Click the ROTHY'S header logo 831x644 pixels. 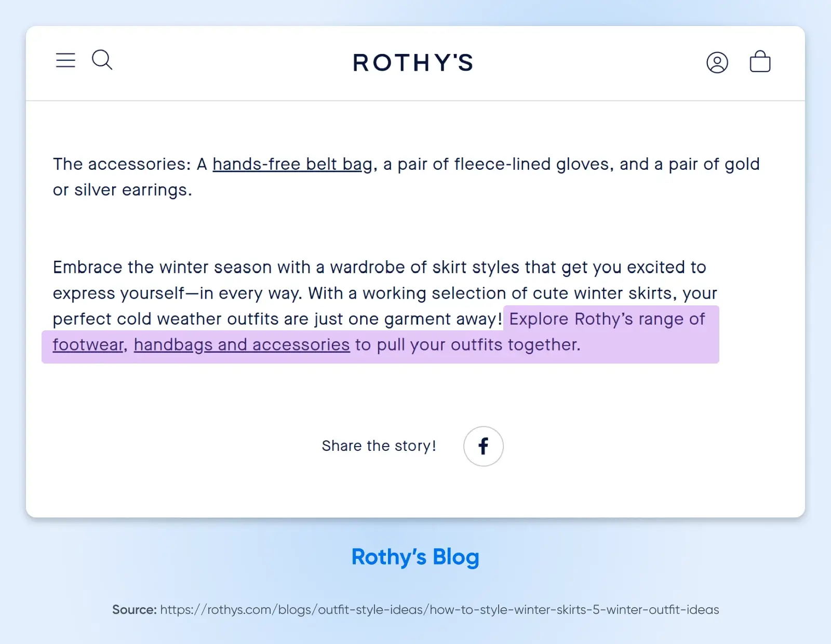click(x=413, y=63)
